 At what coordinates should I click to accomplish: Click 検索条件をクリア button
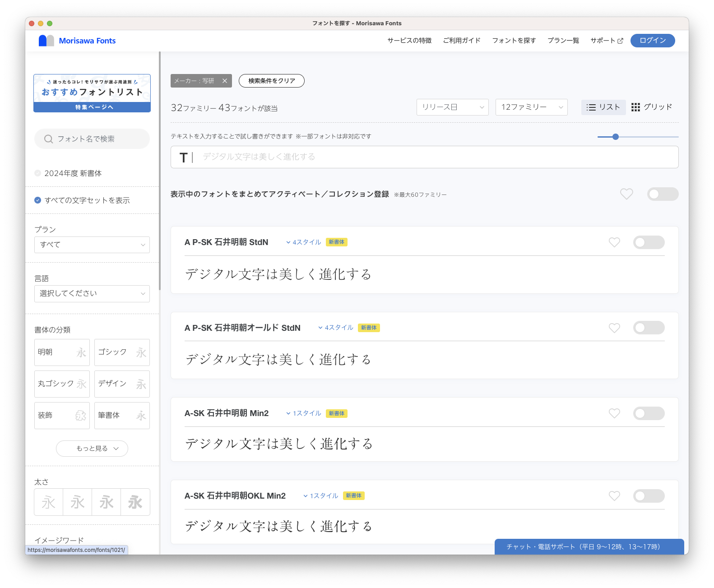(272, 81)
